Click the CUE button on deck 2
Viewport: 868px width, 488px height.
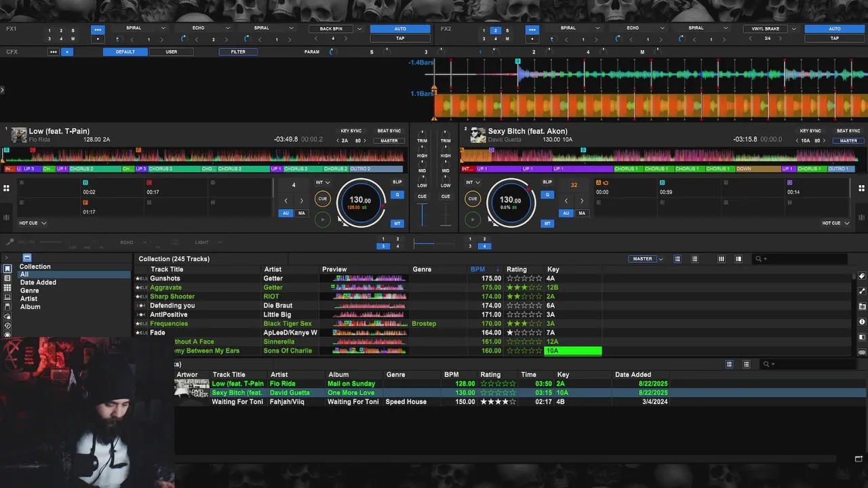point(473,199)
